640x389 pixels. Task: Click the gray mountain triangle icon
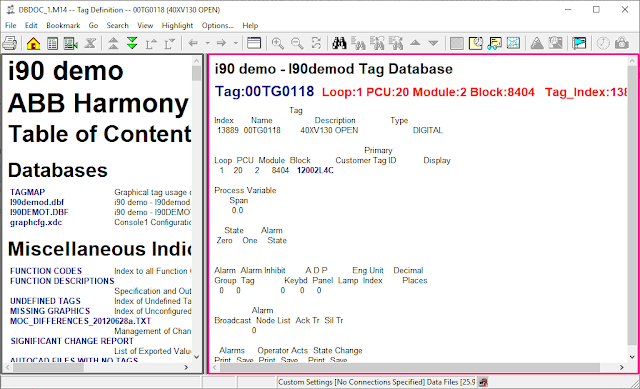(x=537, y=43)
